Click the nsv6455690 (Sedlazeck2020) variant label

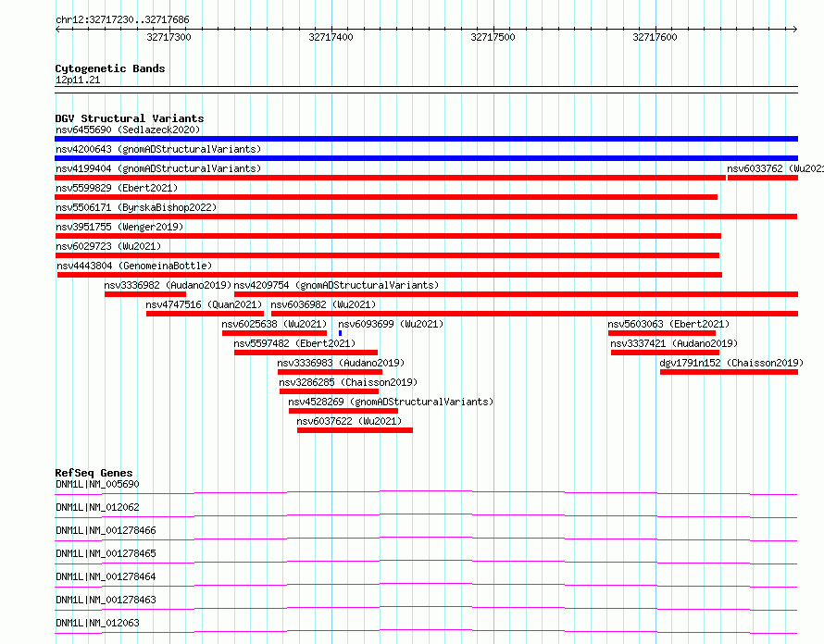tap(128, 130)
